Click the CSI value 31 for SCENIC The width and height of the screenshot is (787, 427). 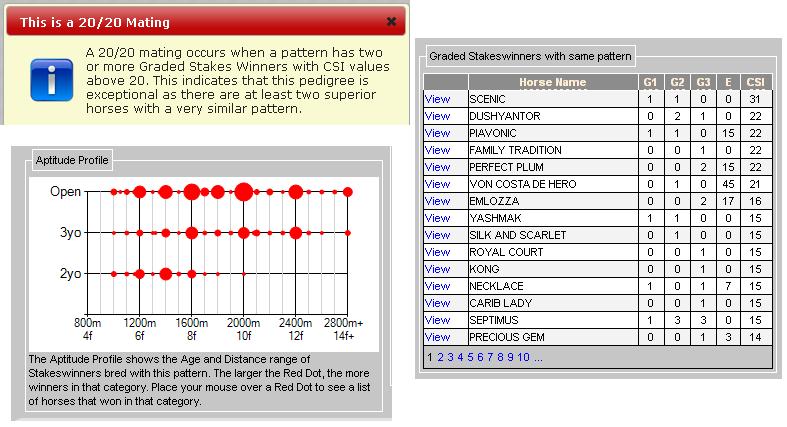(x=755, y=99)
